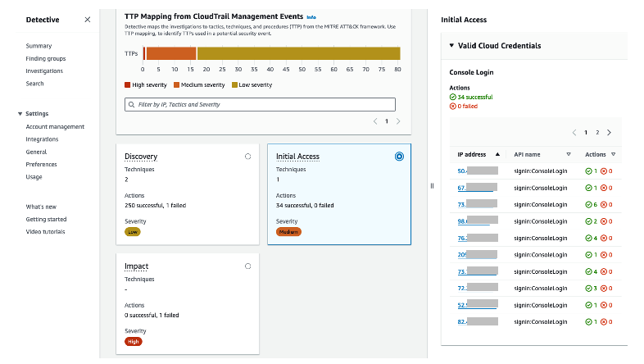
Task: Open Account management settings
Action: (x=55, y=127)
